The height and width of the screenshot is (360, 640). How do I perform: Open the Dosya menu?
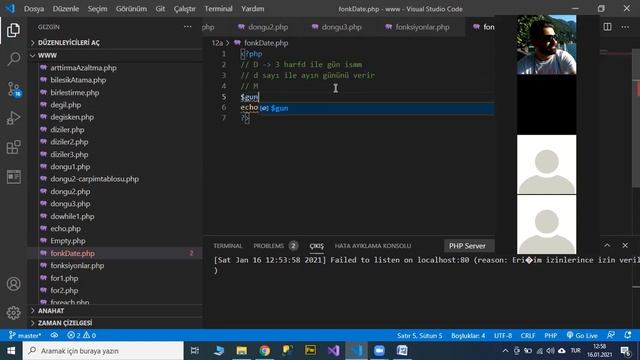34,9
